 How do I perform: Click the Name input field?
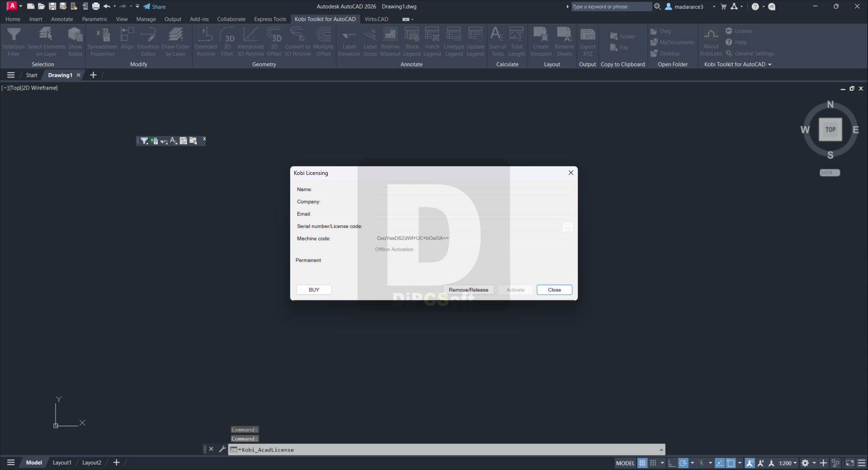coord(474,189)
